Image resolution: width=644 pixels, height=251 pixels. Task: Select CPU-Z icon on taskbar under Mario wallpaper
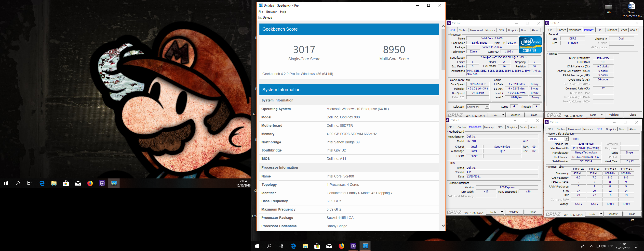tap(102, 183)
